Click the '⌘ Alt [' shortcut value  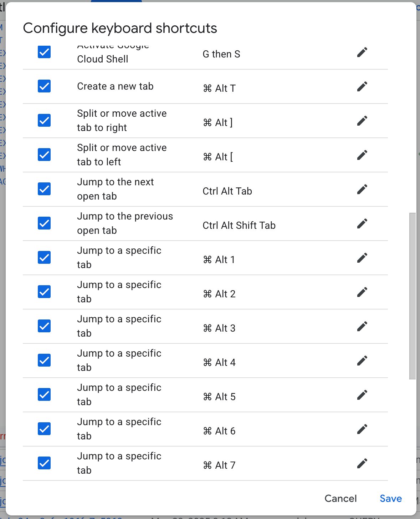218,157
